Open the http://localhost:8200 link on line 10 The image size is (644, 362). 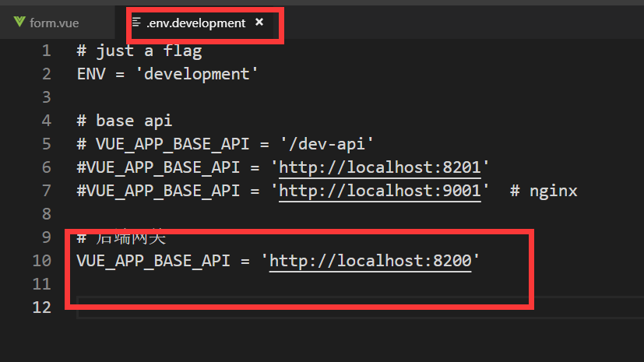370,261
